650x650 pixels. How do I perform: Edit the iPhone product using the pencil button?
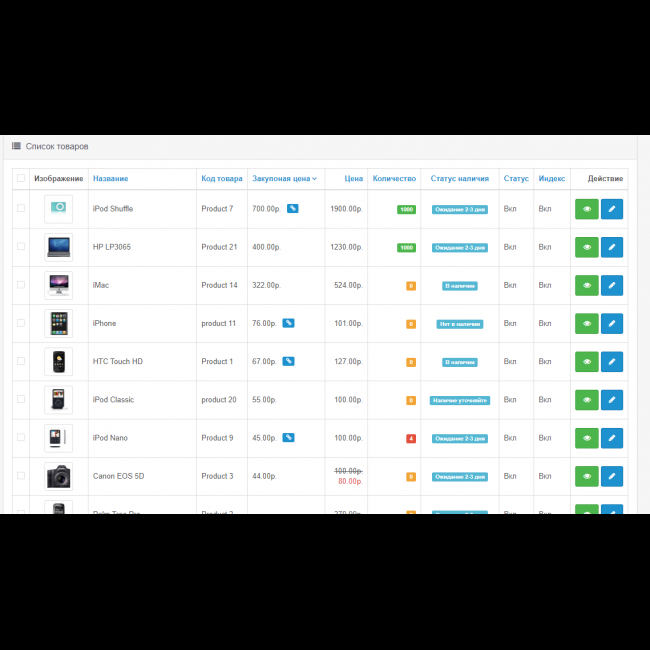click(611, 323)
